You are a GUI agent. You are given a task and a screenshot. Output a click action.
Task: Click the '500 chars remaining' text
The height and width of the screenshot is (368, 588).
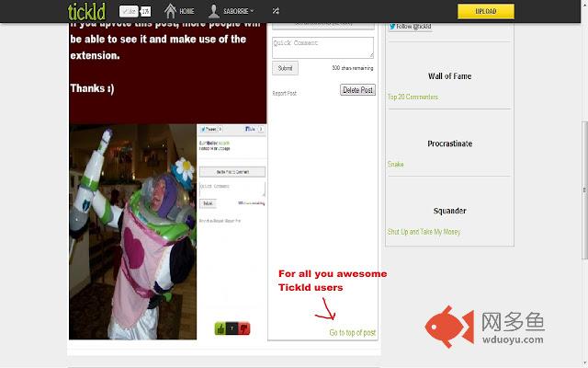coord(353,68)
